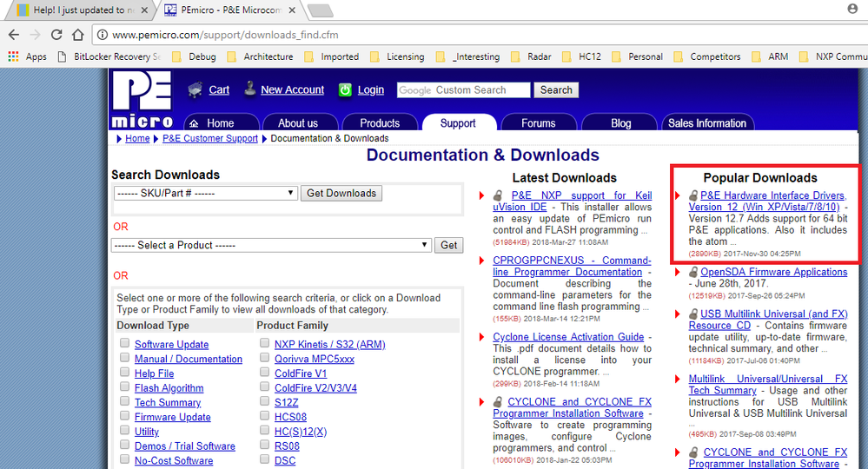Image resolution: width=868 pixels, height=469 pixels.
Task: Check the Help File checkbox
Action: pos(124,373)
